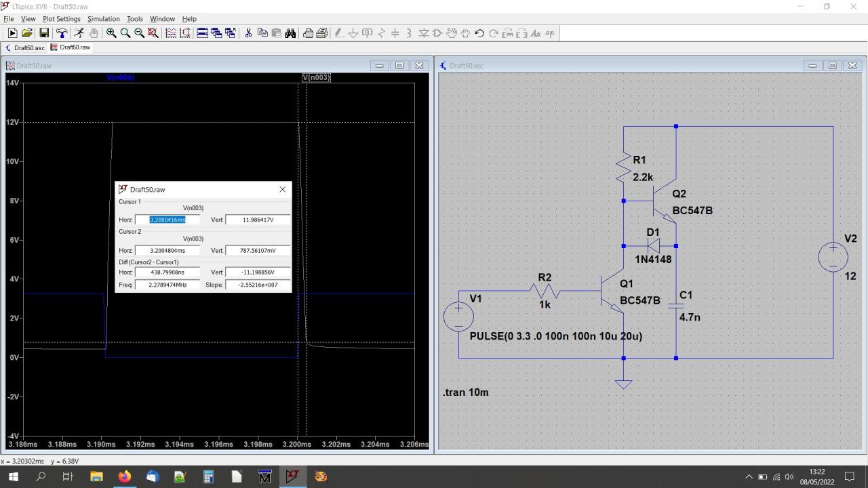Click Cursor 1 Horz input field
The image size is (868, 488).
(x=167, y=220)
